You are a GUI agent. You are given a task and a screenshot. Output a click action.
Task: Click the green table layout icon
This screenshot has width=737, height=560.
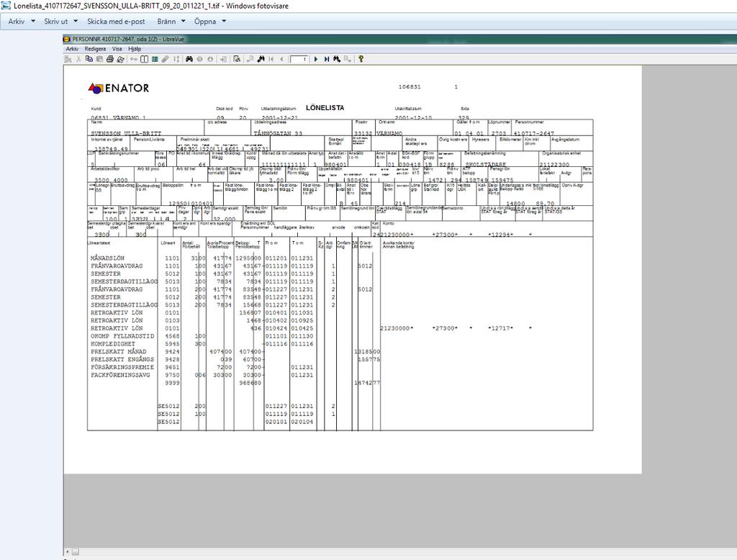(x=155, y=59)
